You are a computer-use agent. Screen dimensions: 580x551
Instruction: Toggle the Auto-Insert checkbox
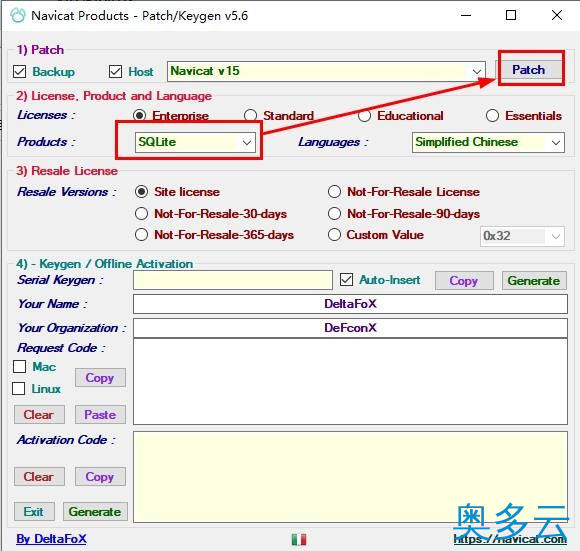tap(346, 280)
